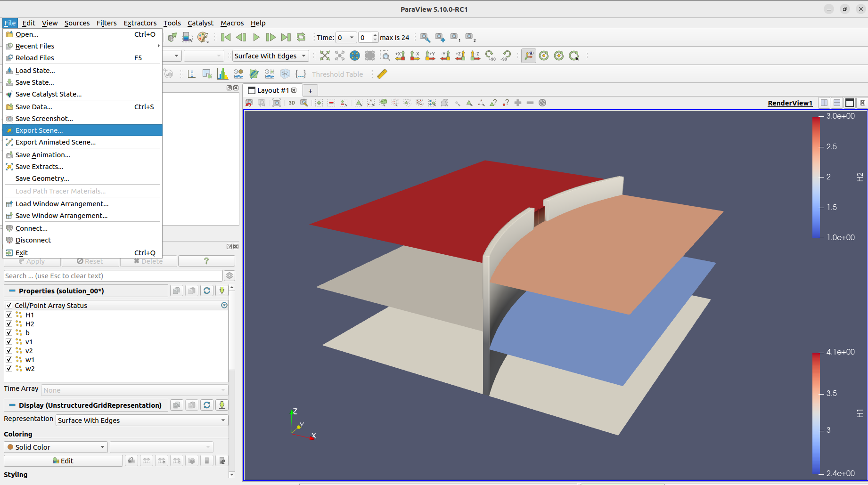This screenshot has width=868, height=485.
Task: Open Representation dropdown in Display section
Action: (x=142, y=420)
